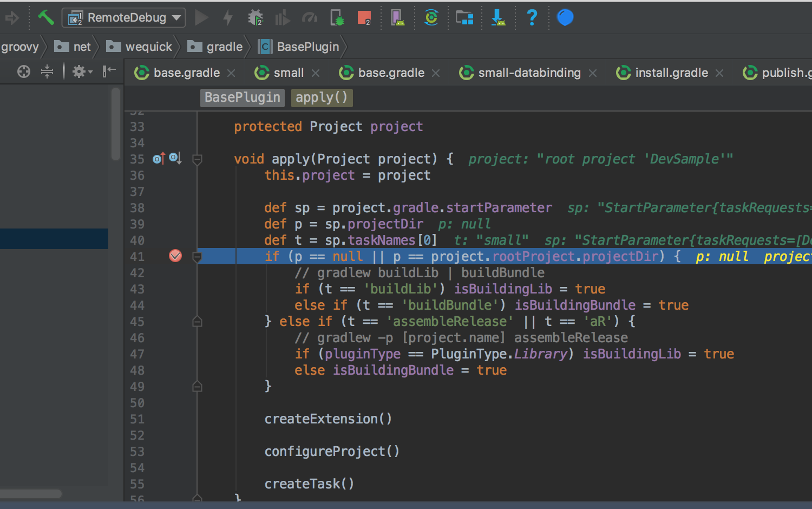Viewport: 812px width, 509px height.
Task: Click the Help question mark icon
Action: tap(532, 18)
